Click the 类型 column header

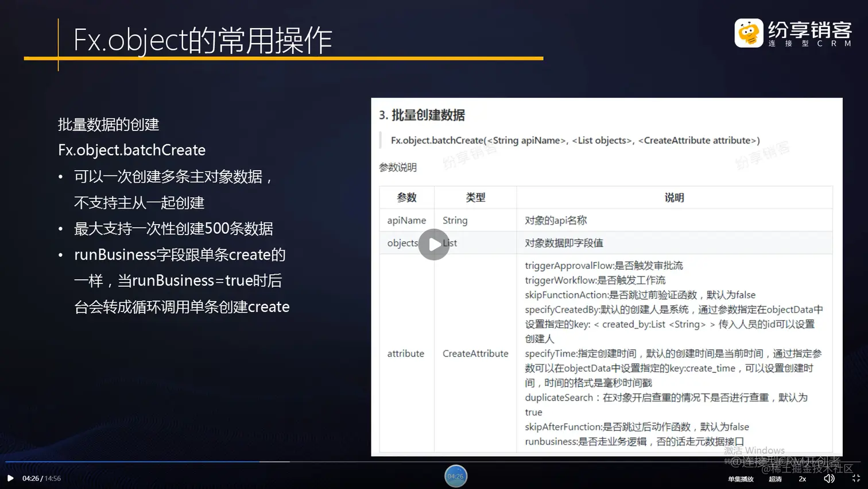tap(475, 198)
